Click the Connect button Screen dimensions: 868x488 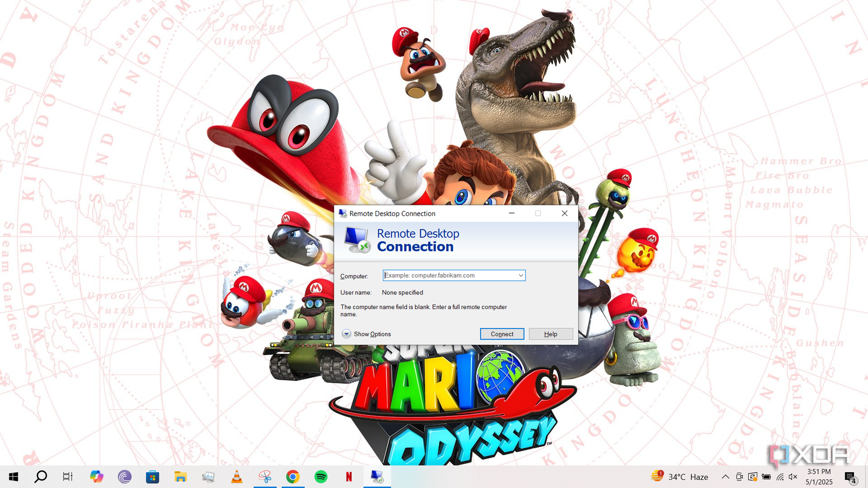click(x=502, y=334)
